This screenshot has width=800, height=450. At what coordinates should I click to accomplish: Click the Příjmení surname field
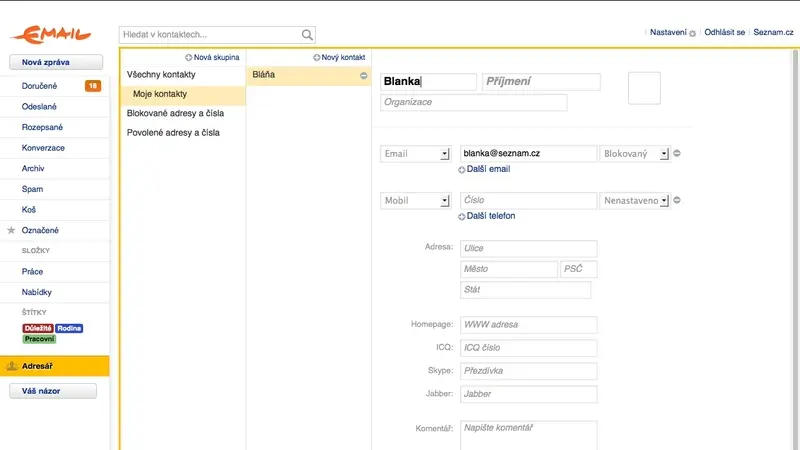click(541, 82)
